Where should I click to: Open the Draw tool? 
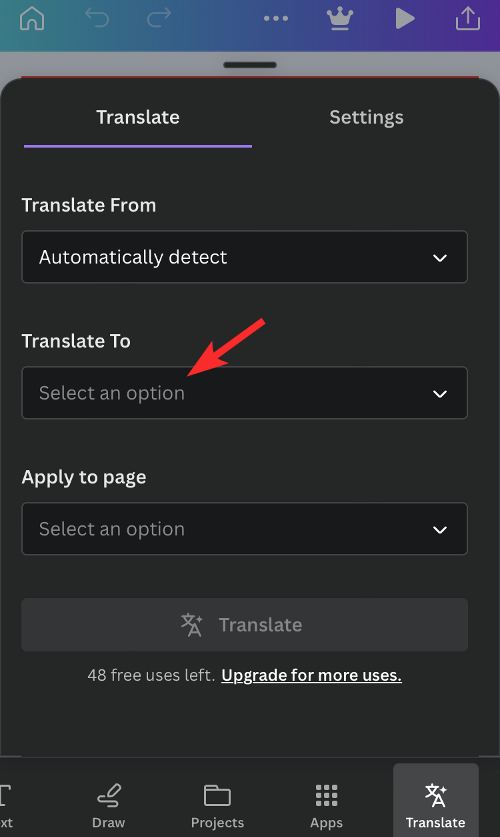108,806
